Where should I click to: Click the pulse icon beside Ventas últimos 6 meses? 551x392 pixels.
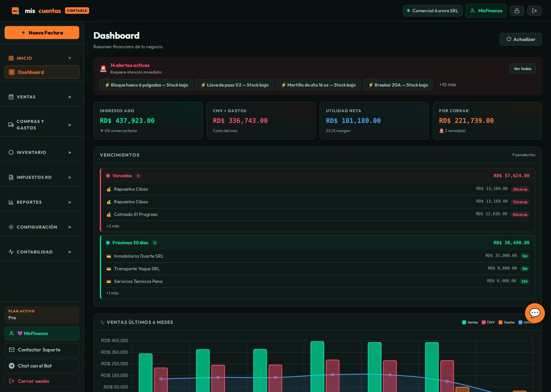(x=102, y=322)
